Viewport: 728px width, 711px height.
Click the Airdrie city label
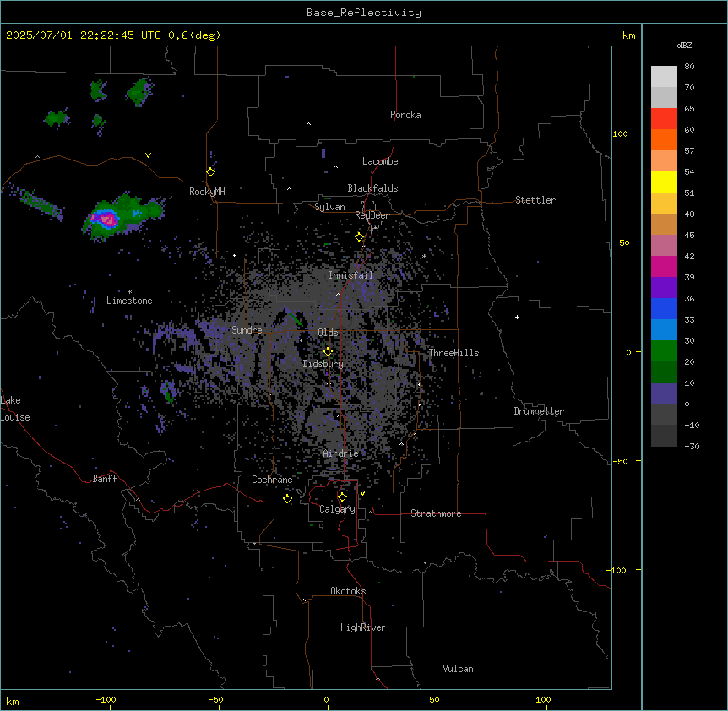tap(341, 453)
